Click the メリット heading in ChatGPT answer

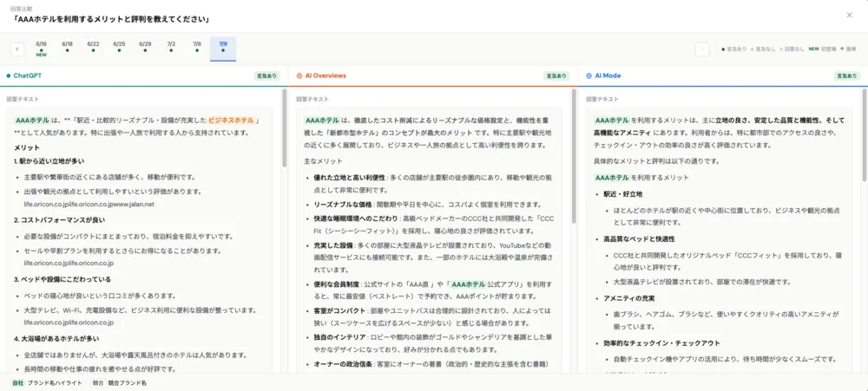tap(27, 147)
